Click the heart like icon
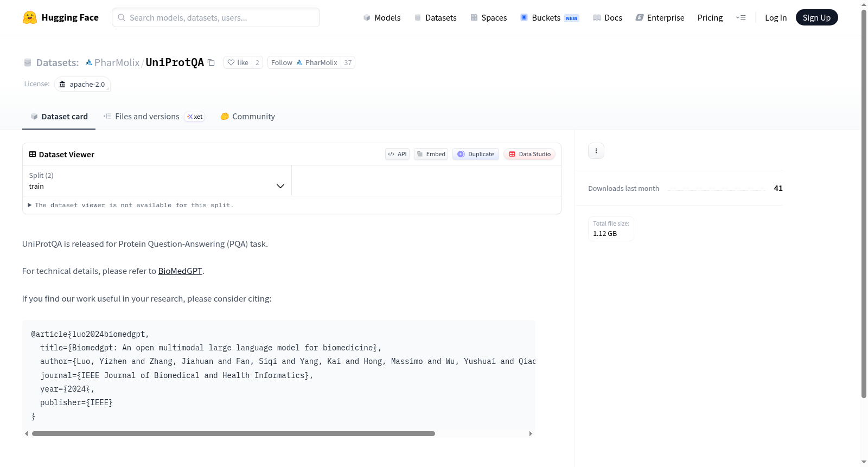This screenshot has width=868, height=467. coord(231,62)
